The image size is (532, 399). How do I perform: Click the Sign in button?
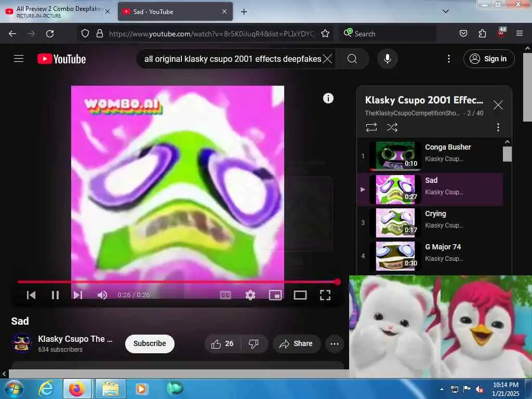tap(488, 59)
